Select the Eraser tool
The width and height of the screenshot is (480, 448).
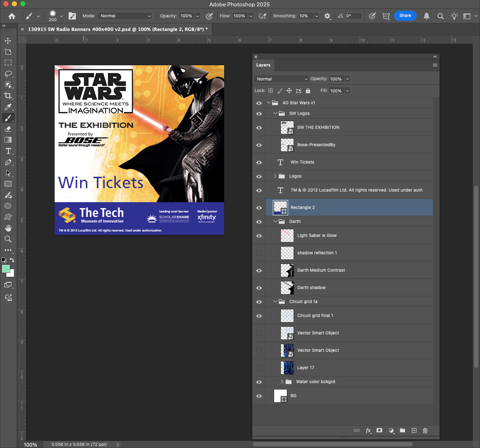[x=8, y=129]
